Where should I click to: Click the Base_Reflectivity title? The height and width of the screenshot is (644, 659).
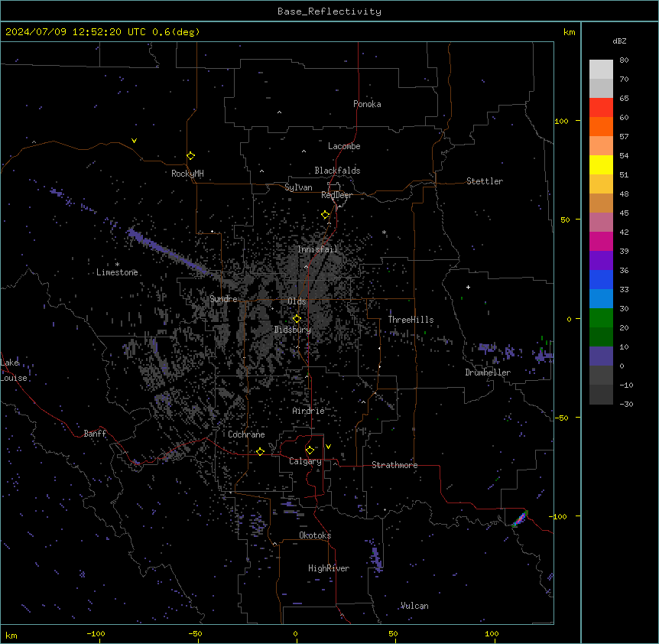[x=329, y=11]
